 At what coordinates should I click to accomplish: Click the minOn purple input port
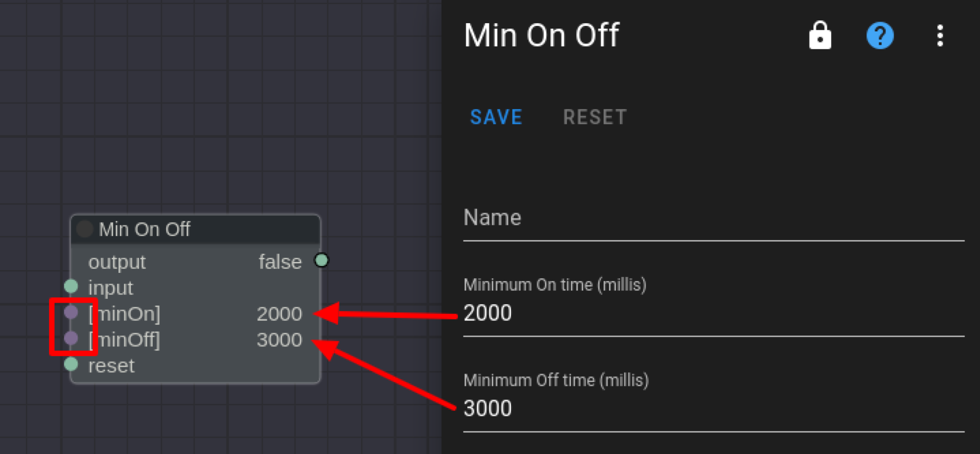pos(71,312)
